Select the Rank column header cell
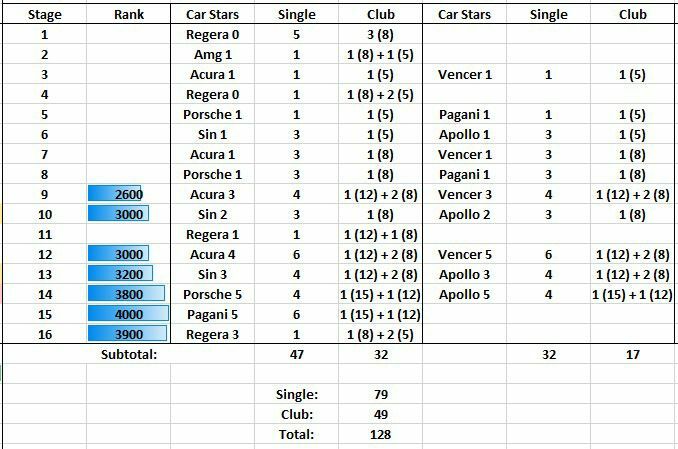 [129, 15]
